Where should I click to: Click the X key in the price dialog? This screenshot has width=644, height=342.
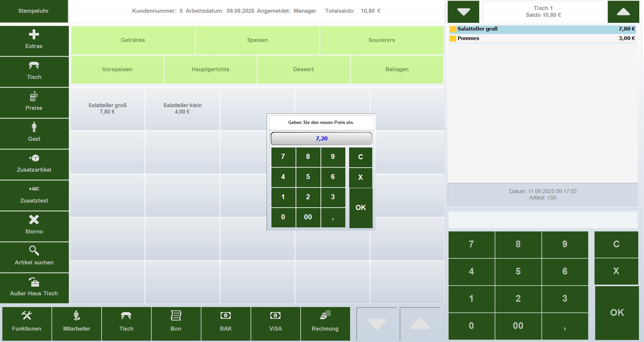pos(361,177)
